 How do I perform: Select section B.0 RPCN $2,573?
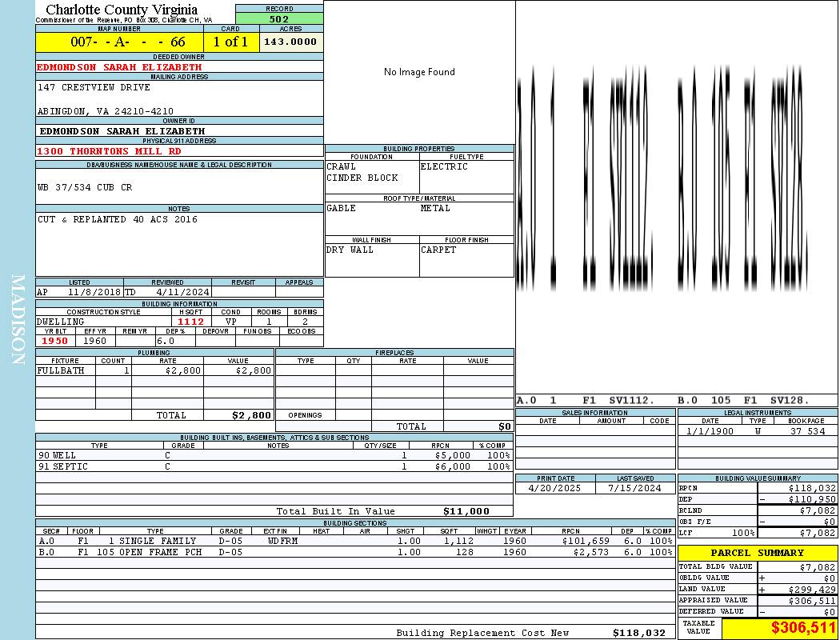click(591, 552)
